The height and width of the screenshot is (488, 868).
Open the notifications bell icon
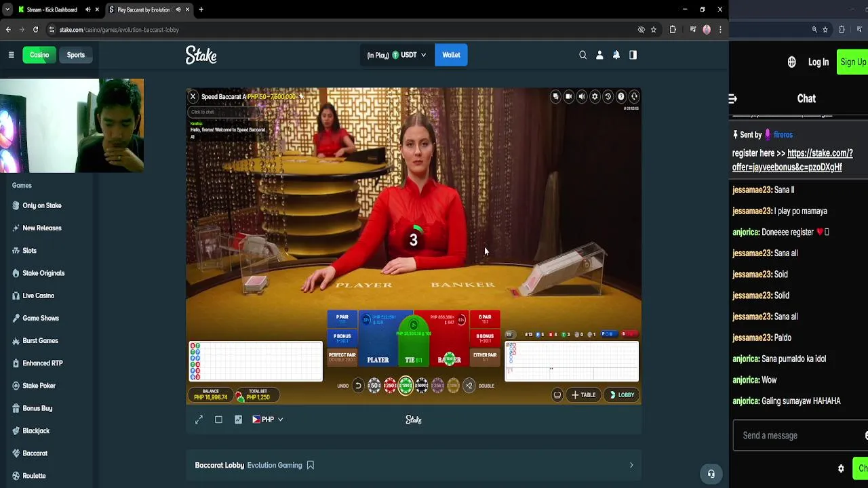pos(616,55)
